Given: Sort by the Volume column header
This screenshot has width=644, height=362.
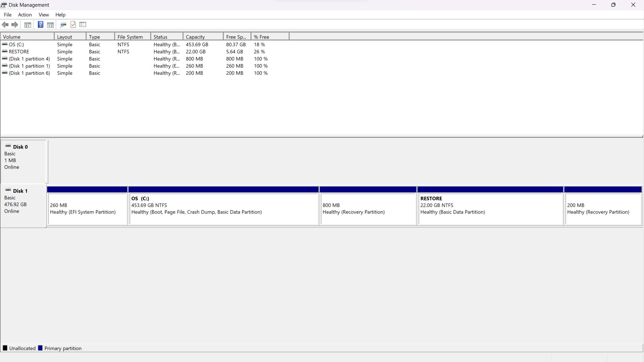Looking at the screenshot, I should pos(28,37).
